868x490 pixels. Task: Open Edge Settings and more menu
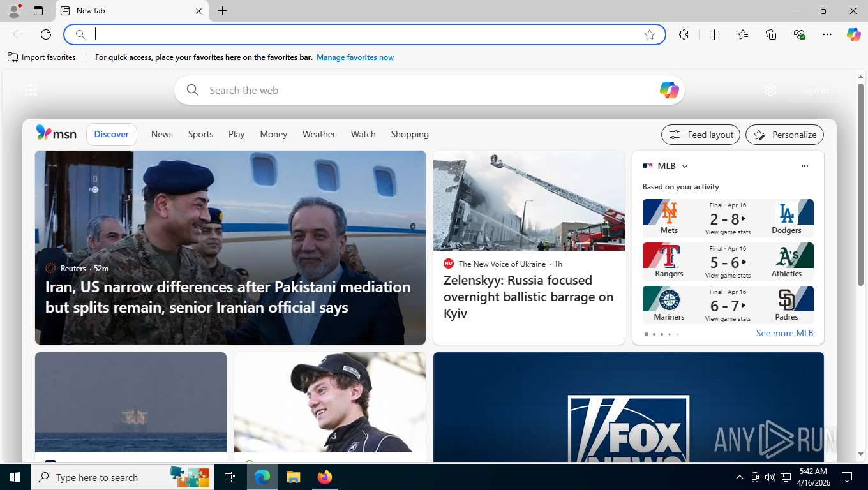[827, 34]
